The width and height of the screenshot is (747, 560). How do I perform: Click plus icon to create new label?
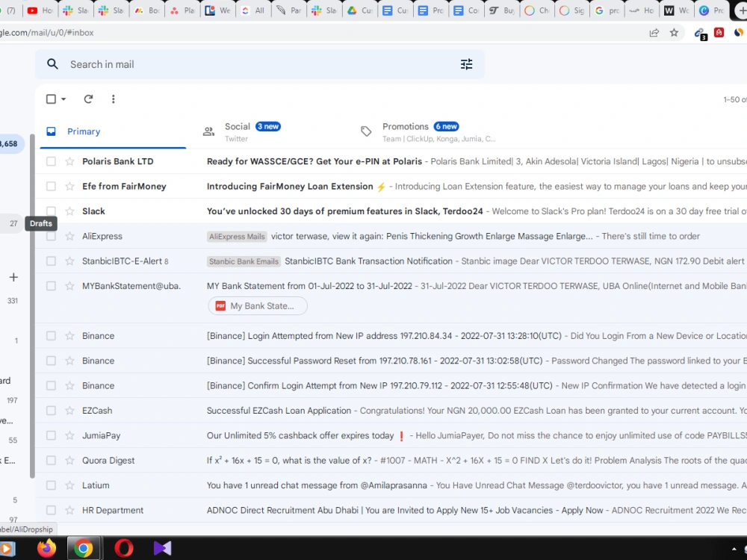pos(13,277)
